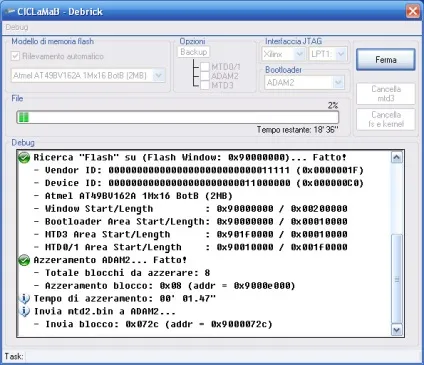Click the 'Azzeramento blocco: 0x08' line
This screenshot has width=424, height=365.
(164, 286)
